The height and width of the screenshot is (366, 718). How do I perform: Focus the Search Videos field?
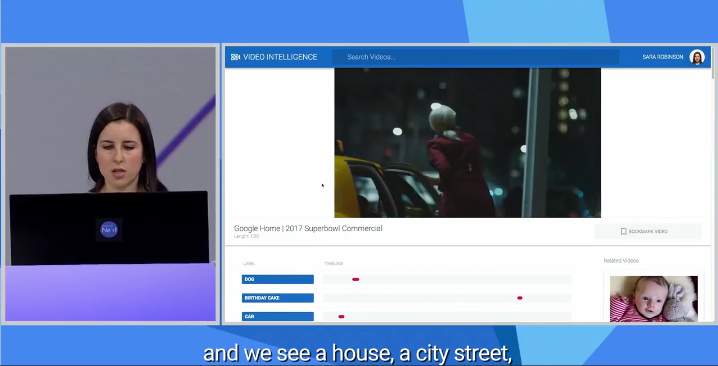click(475, 57)
